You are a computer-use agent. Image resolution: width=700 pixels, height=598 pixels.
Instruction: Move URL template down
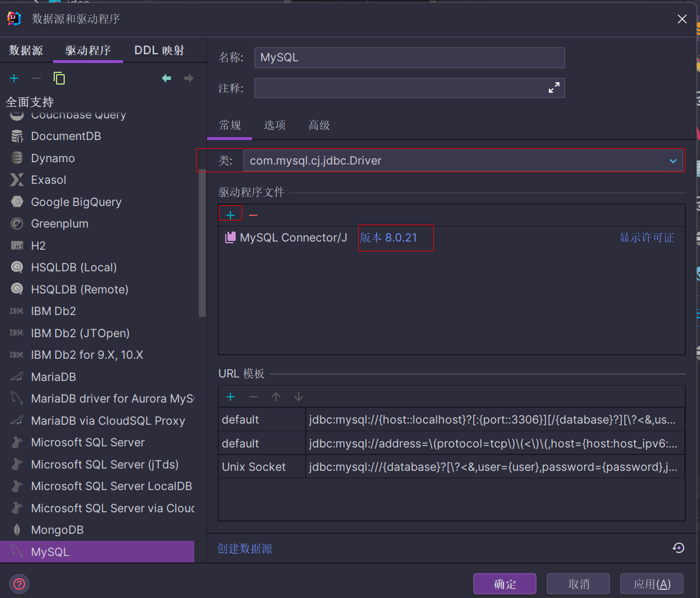click(299, 397)
